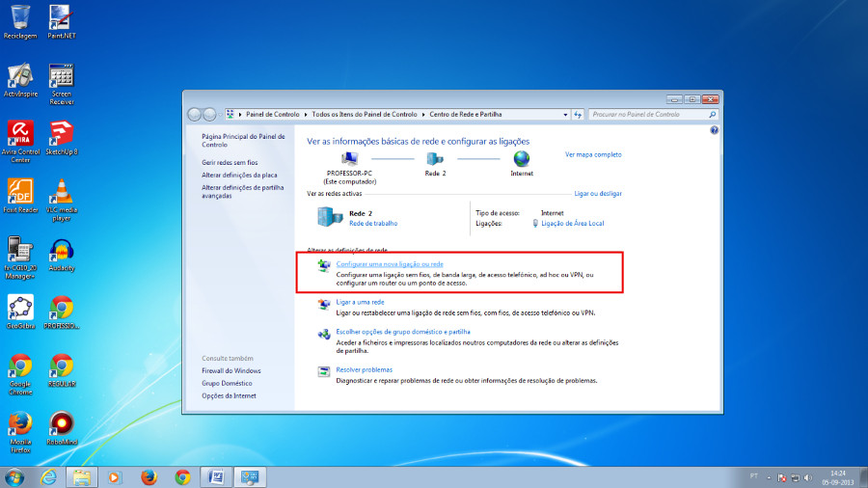The height and width of the screenshot is (488, 868).
Task: Open the Paint.NET desktop shortcut
Action: [62, 22]
